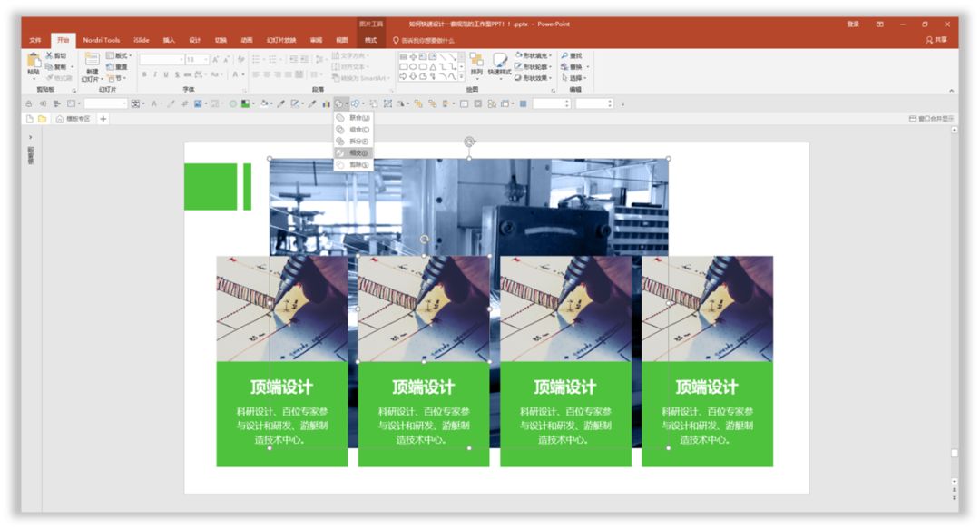
Task: Click the lock icon in the quick toolbar
Action: 29,103
